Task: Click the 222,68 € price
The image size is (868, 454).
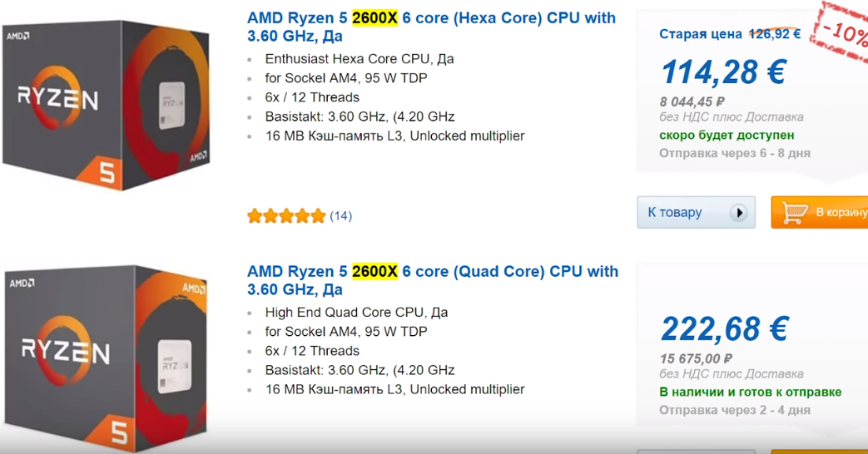Action: pyautogui.click(x=724, y=329)
